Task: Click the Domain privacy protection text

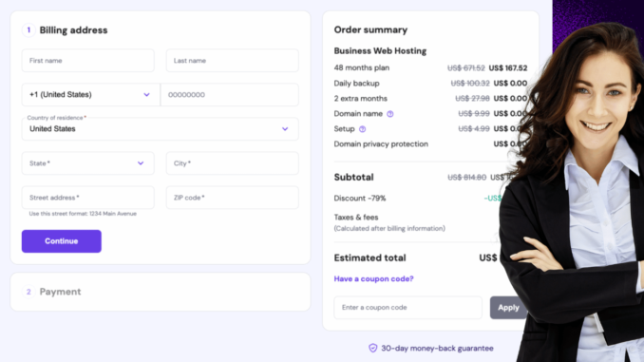Action: coord(381,144)
